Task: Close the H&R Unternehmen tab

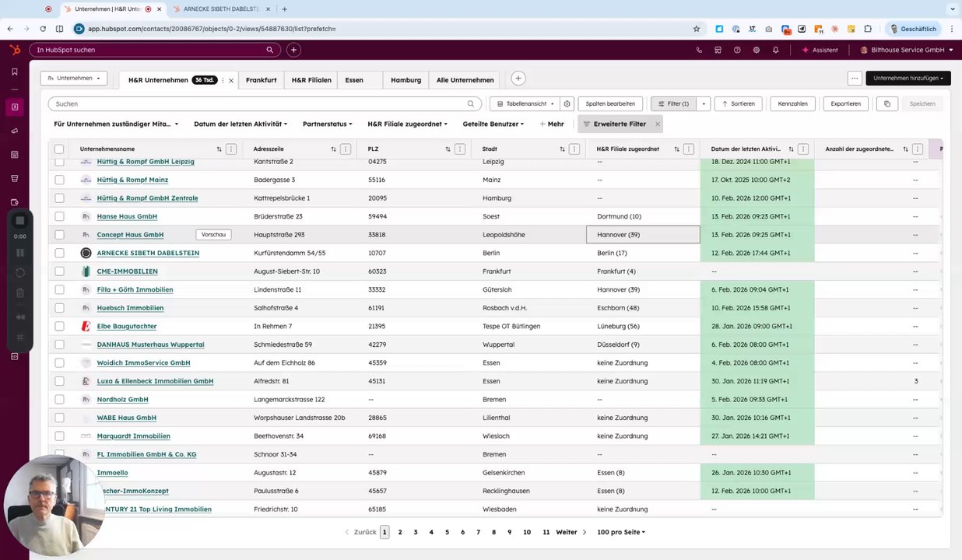Action: pos(231,80)
